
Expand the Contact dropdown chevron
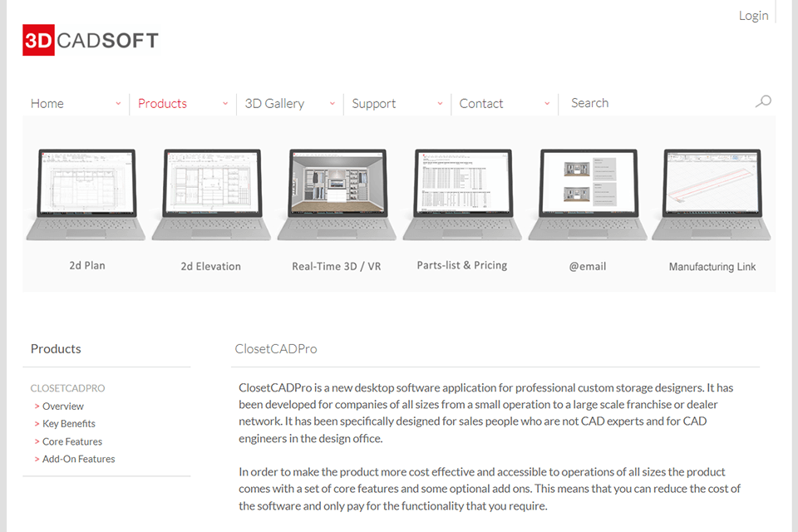point(547,103)
